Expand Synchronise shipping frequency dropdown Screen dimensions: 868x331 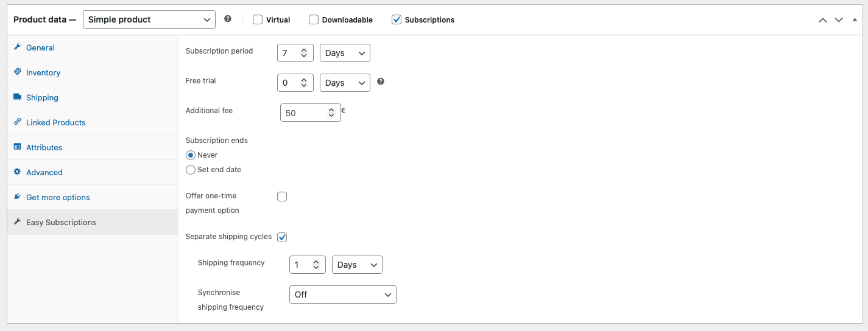click(342, 294)
